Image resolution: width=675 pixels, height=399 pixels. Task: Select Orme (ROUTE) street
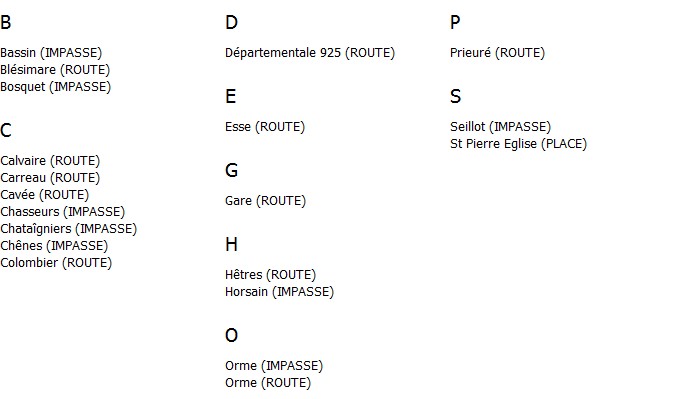(268, 383)
